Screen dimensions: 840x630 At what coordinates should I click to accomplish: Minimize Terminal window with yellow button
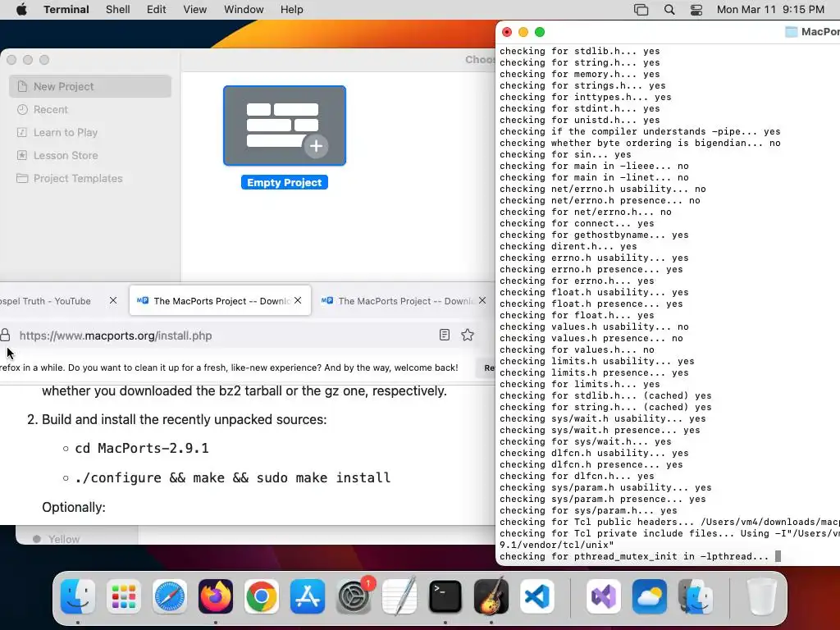tap(523, 32)
